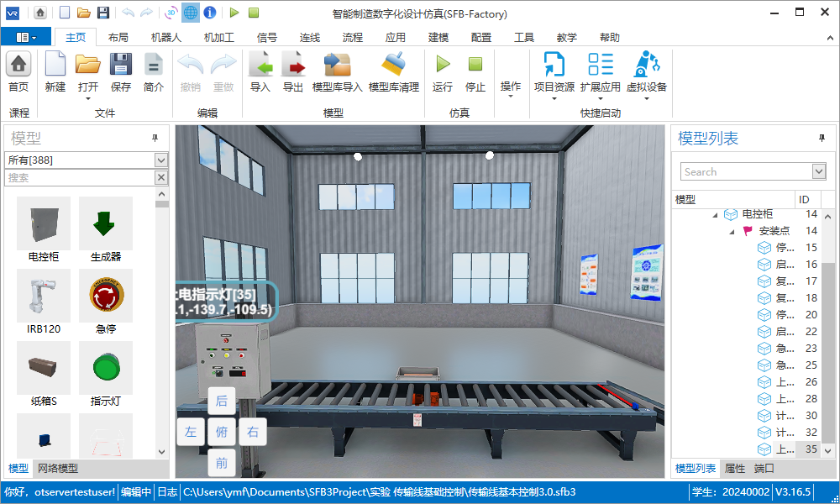This screenshot has height=504, width=840.
Task: Click the 首页 home ribbon icon
Action: (18, 65)
